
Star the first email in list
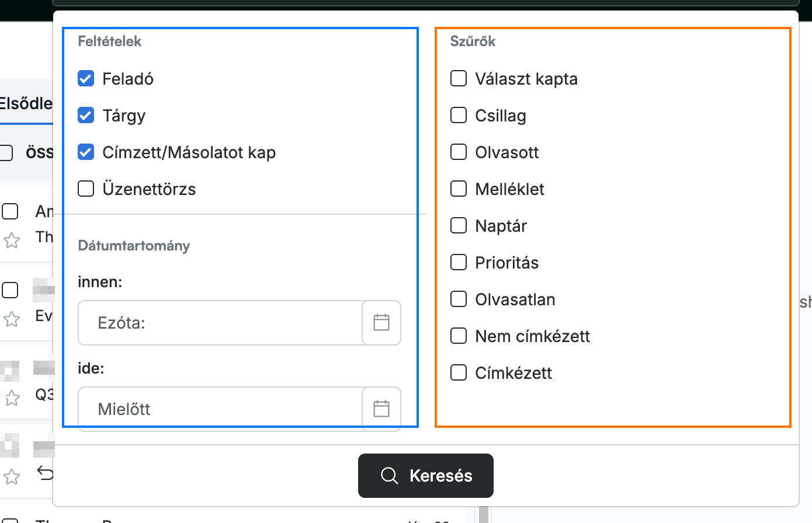[x=12, y=240]
